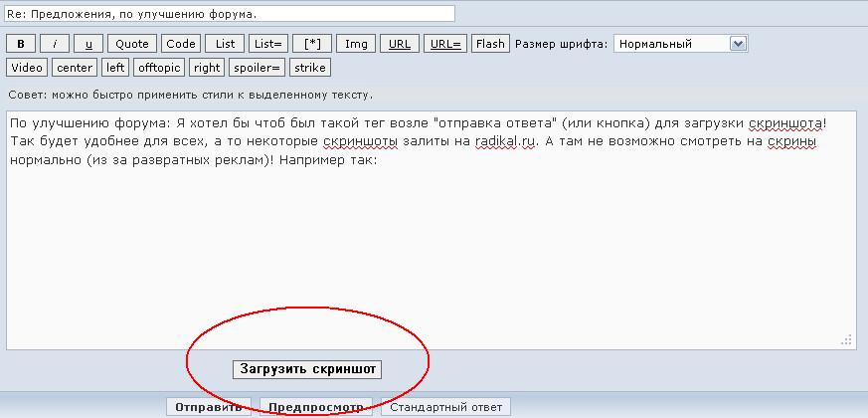Click the Загрузить скриншот button
This screenshot has height=418, width=868.
coord(307,369)
